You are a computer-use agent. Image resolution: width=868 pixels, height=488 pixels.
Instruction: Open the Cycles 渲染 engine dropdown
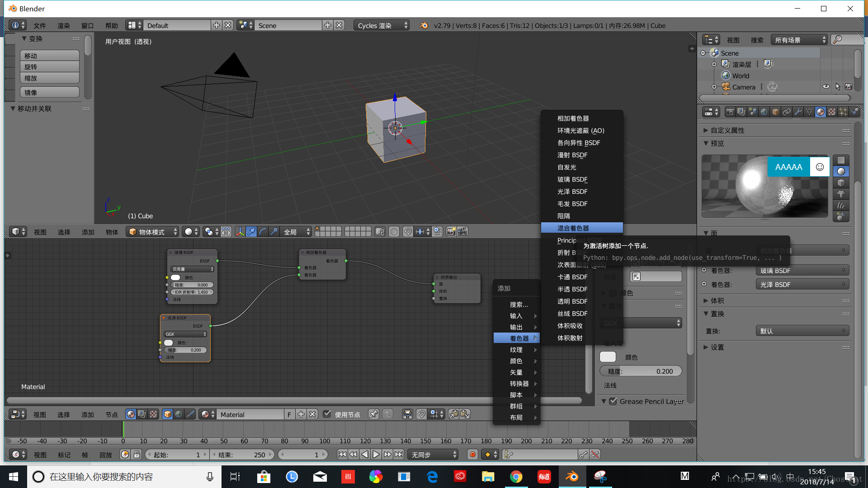point(382,25)
